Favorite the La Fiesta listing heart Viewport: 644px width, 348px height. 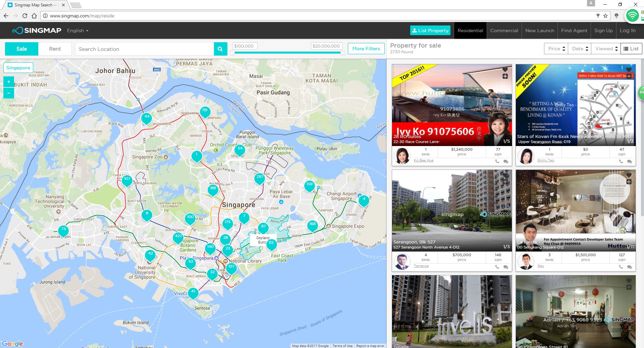[629, 175]
